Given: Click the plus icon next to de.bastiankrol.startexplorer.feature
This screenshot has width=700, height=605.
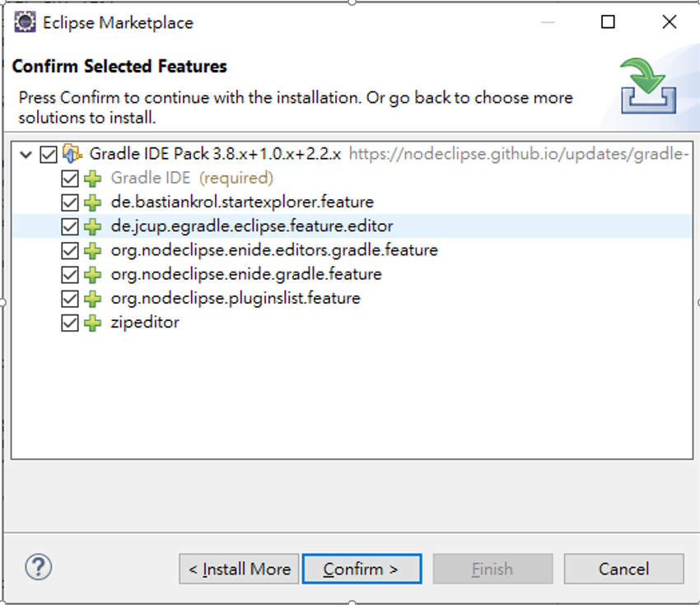Looking at the screenshot, I should pos(91,202).
